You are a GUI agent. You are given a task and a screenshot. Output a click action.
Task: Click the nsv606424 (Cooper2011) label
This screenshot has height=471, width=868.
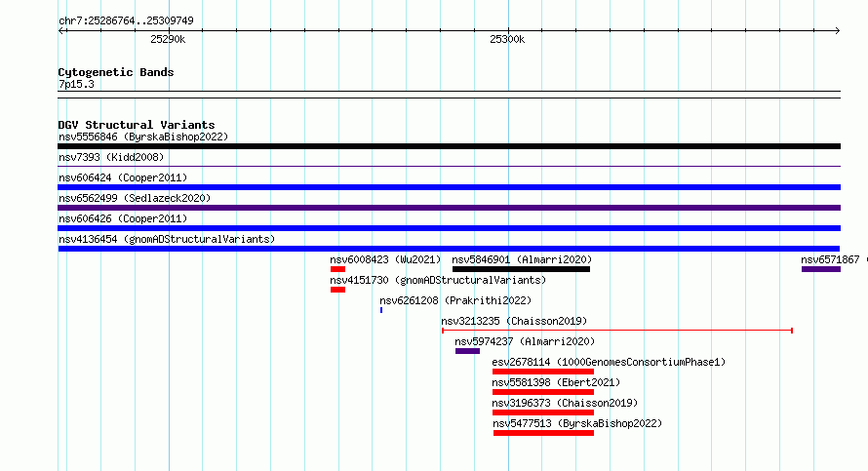123,177
